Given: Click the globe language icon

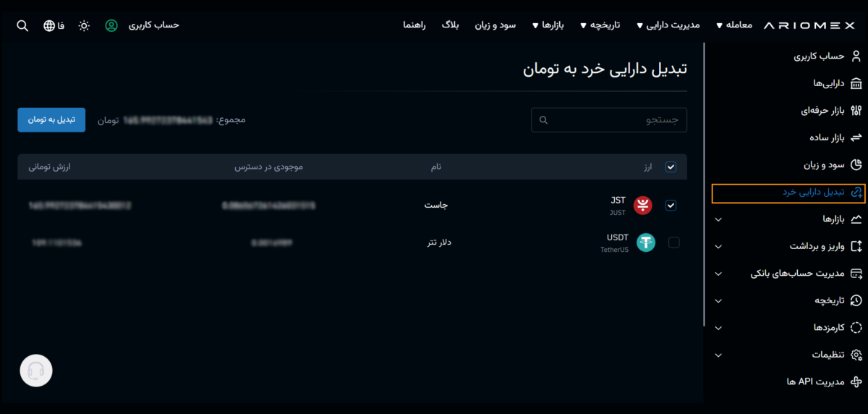Looking at the screenshot, I should point(49,25).
